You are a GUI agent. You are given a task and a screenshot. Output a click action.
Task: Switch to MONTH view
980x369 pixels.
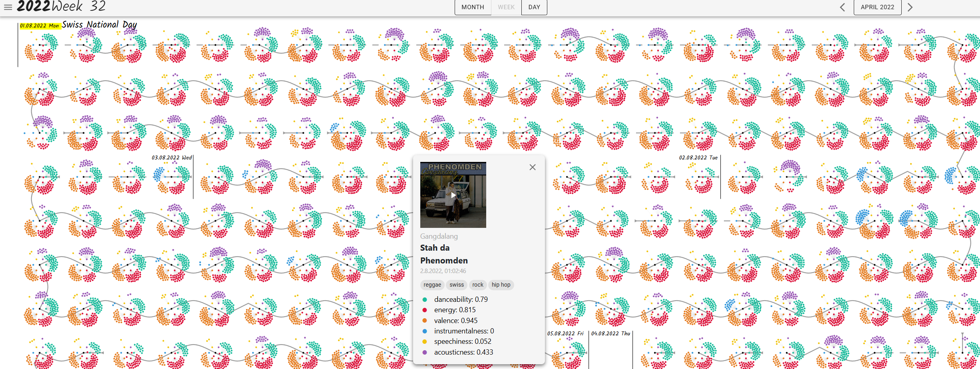point(473,7)
